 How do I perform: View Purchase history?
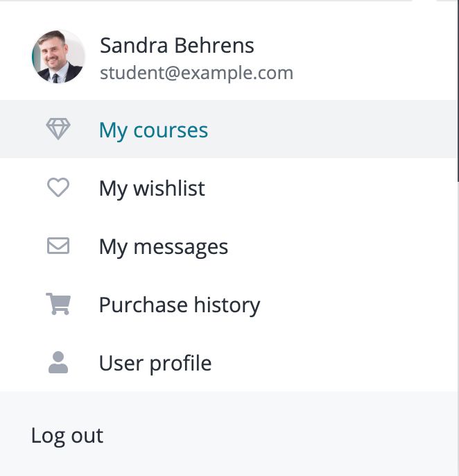point(180,305)
